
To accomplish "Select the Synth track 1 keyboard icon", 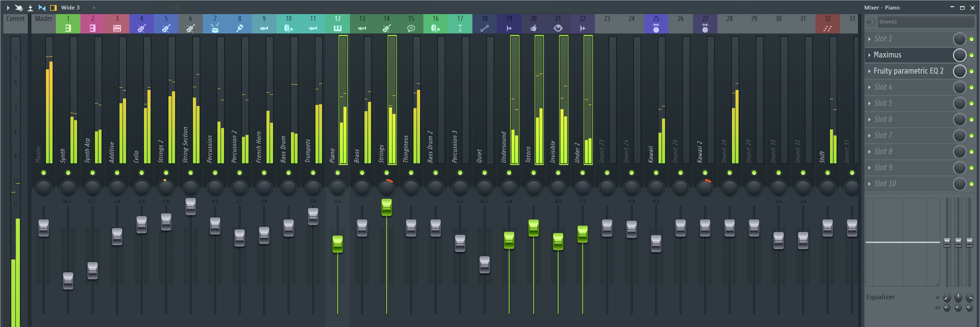I will (68, 28).
